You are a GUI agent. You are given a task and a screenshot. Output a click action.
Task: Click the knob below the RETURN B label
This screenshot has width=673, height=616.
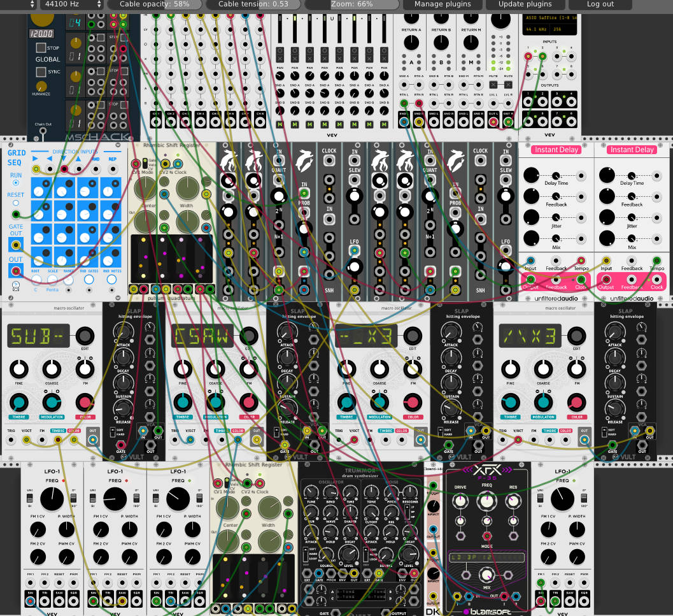[x=441, y=43]
